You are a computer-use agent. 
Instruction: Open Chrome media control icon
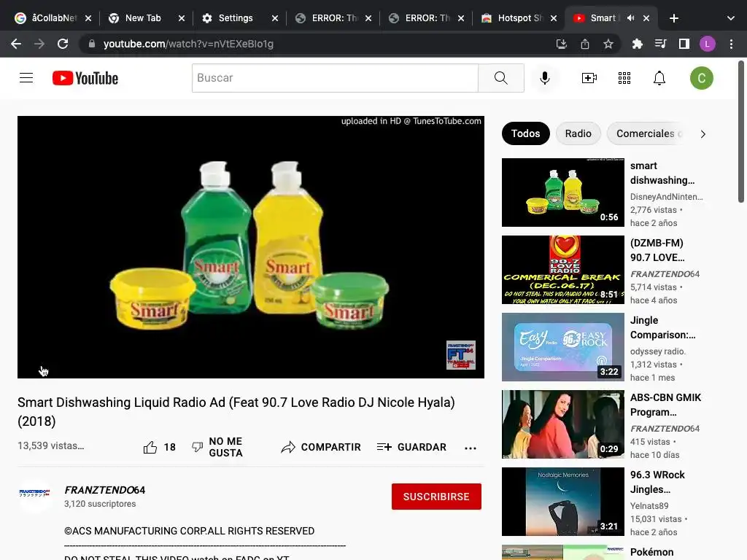660,44
